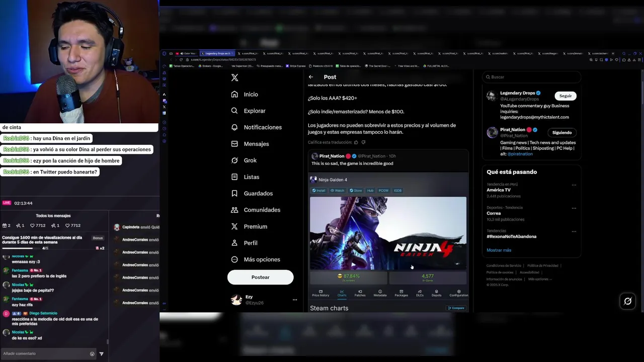This screenshot has height=362, width=644.
Task: Open Grok in the X sidebar
Action: [244, 160]
